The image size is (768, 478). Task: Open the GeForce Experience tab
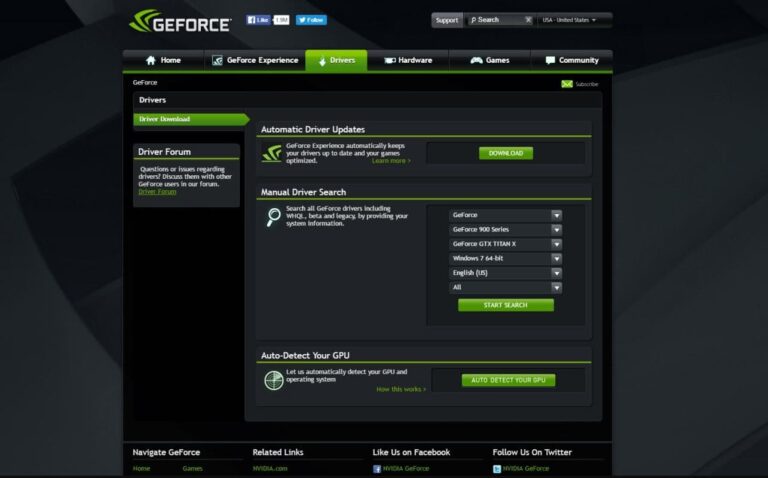(255, 60)
